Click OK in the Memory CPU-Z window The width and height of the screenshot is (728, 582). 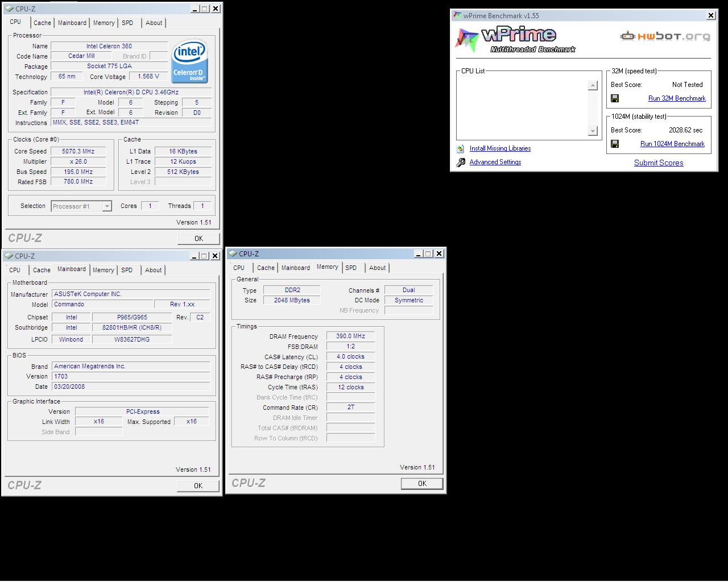tap(422, 484)
